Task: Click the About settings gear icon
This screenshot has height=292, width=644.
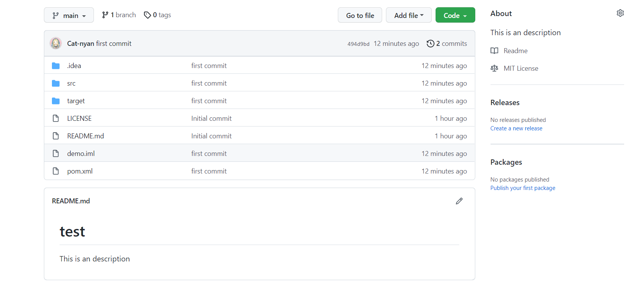Action: point(620,13)
